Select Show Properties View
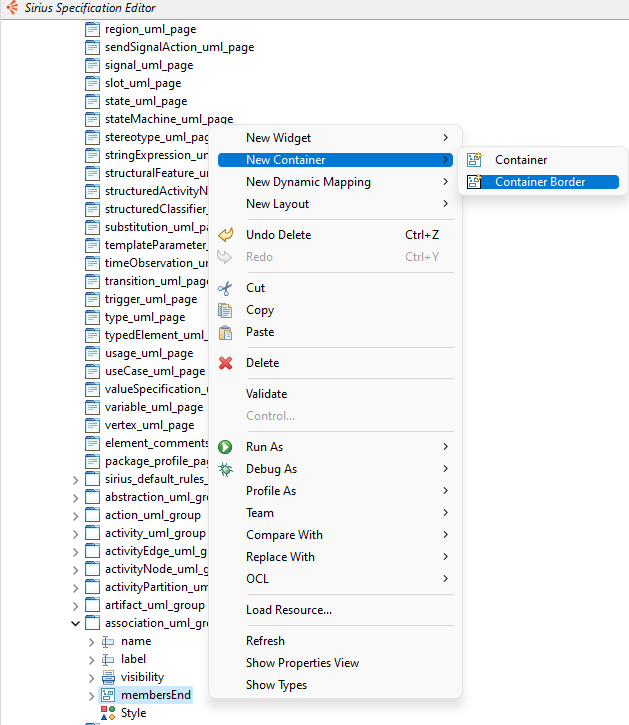The image size is (629, 725). pos(335,663)
